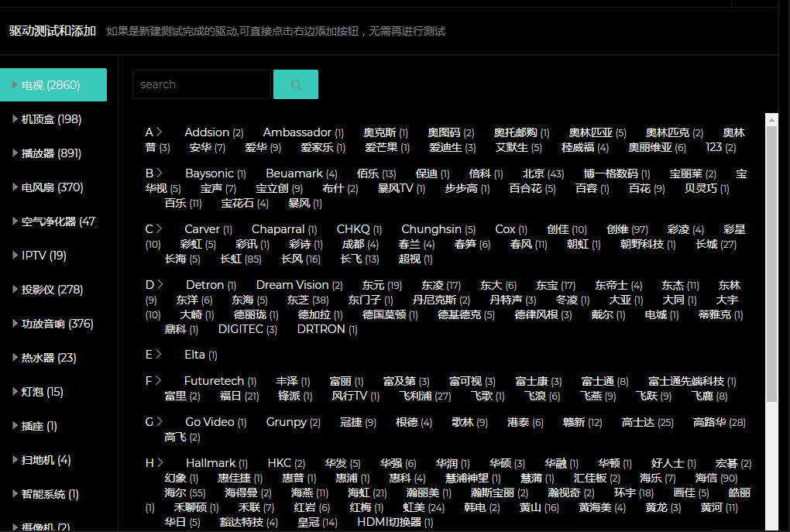
Task: Select brand 长虹 (85)
Action: click(x=241, y=259)
